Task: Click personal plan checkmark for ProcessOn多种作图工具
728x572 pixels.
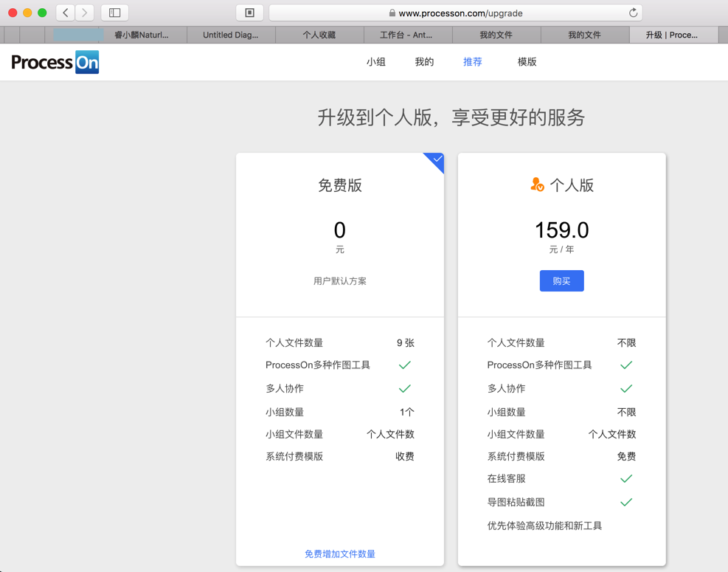Action: [626, 365]
